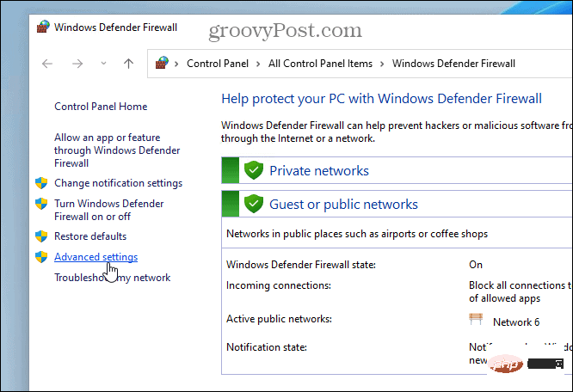
Task: Click green shield icon on Guest or public networks
Action: point(254,204)
